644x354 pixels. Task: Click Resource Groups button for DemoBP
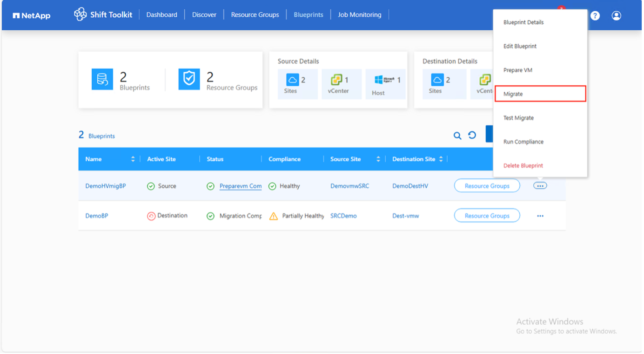coord(487,216)
